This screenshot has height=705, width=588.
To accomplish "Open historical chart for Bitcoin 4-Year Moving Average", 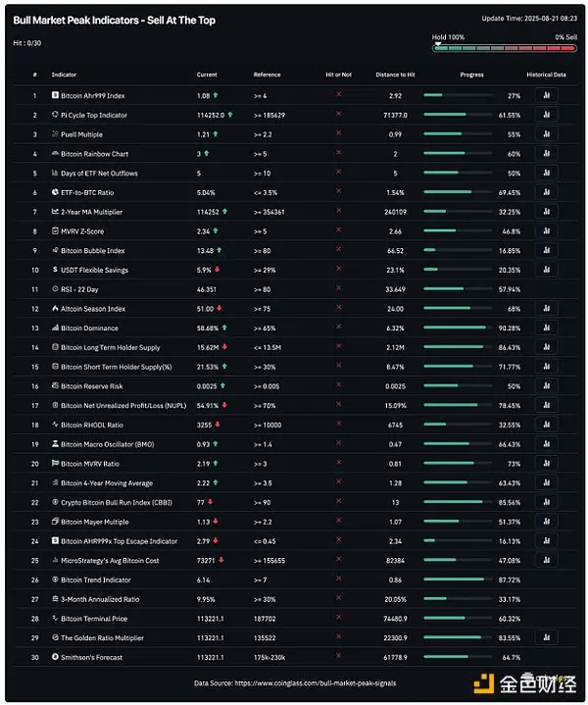I will 546,482.
